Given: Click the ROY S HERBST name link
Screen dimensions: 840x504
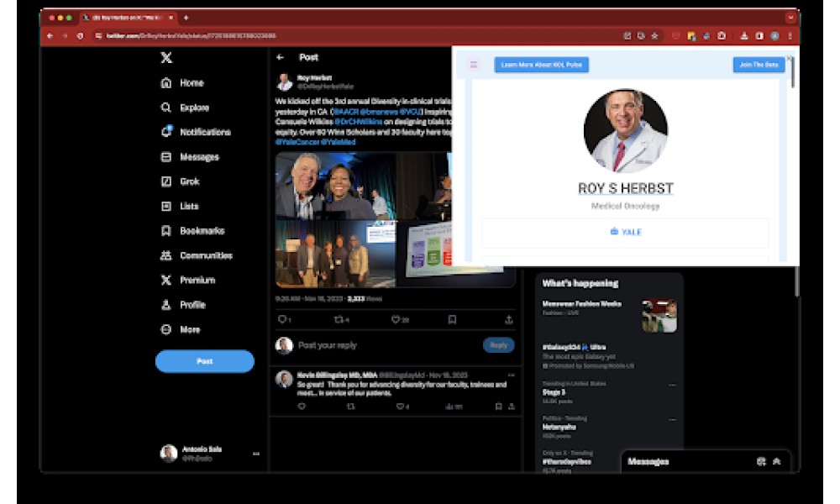Looking at the screenshot, I should (x=626, y=188).
